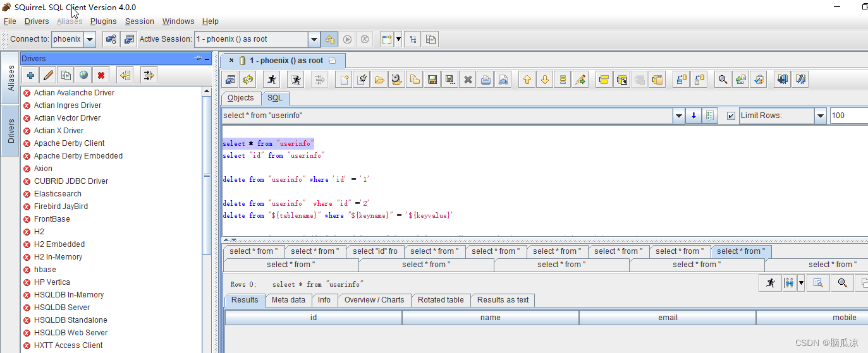This screenshot has height=353, width=868.
Task: Open the Session menu
Action: pyautogui.click(x=140, y=21)
